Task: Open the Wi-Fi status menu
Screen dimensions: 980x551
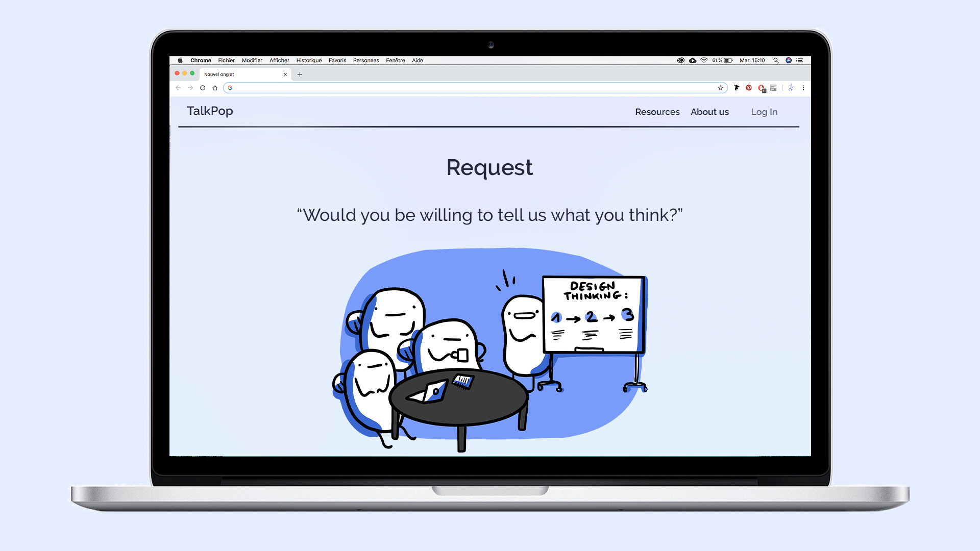Action: pyautogui.click(x=704, y=60)
